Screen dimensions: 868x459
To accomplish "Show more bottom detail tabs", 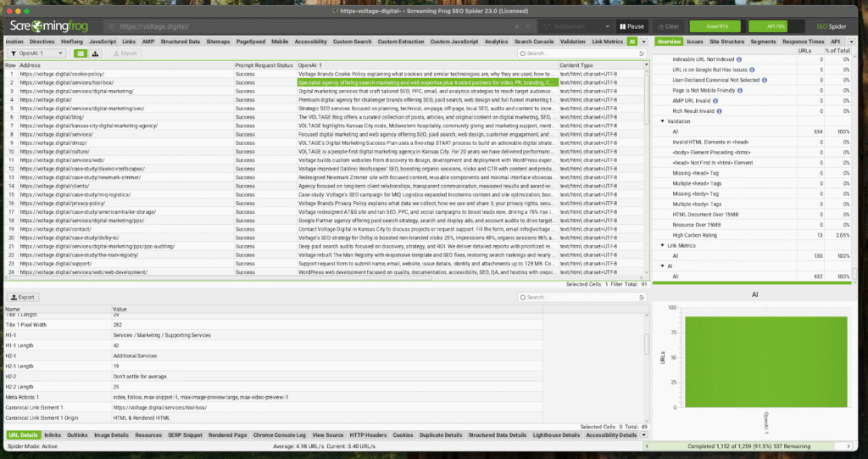I will point(644,435).
